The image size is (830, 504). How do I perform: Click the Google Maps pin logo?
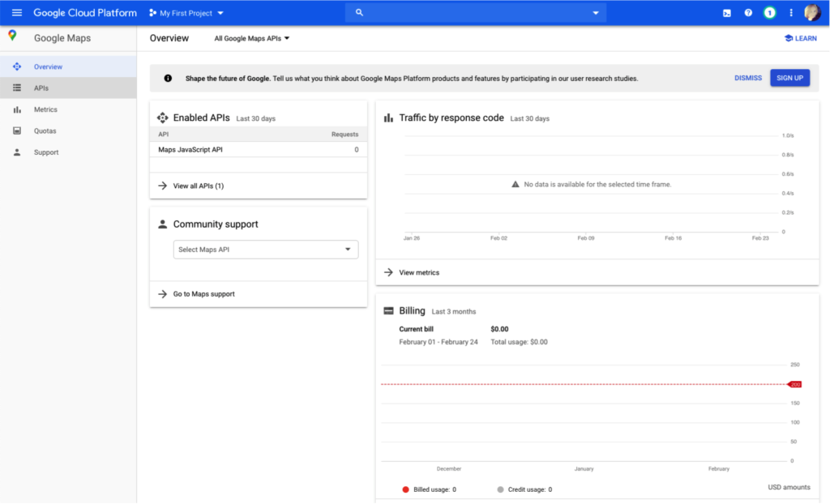point(12,36)
